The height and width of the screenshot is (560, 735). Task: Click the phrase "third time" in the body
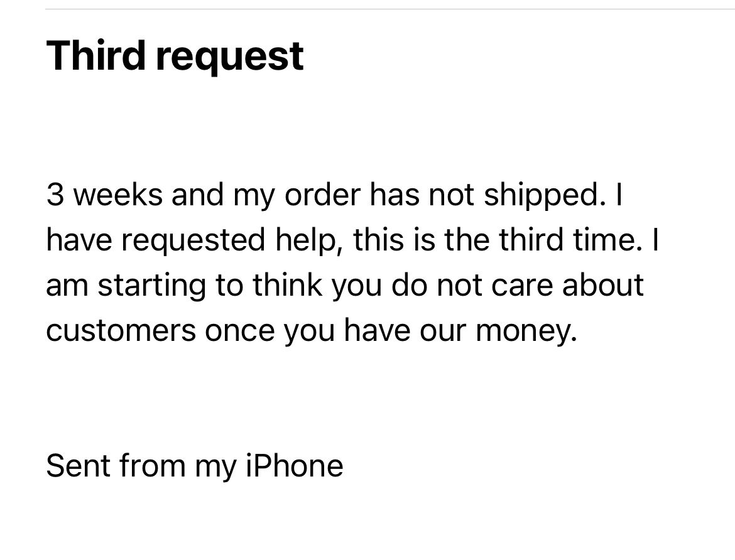point(565,239)
